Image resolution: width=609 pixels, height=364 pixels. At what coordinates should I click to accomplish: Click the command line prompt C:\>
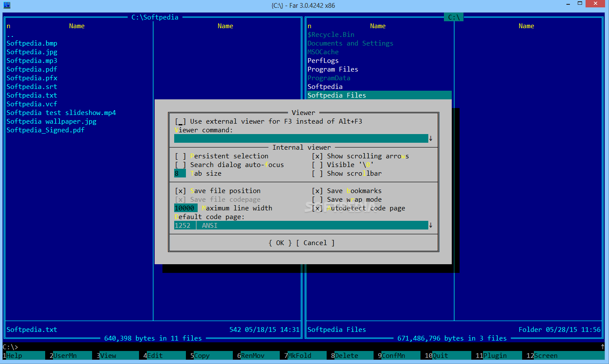pyautogui.click(x=10, y=347)
